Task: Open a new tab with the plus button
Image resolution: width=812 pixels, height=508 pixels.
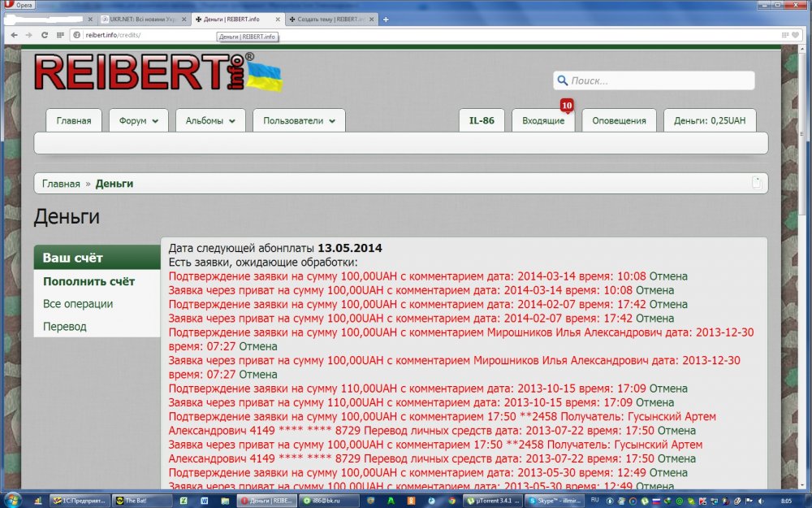Action: 385,20
